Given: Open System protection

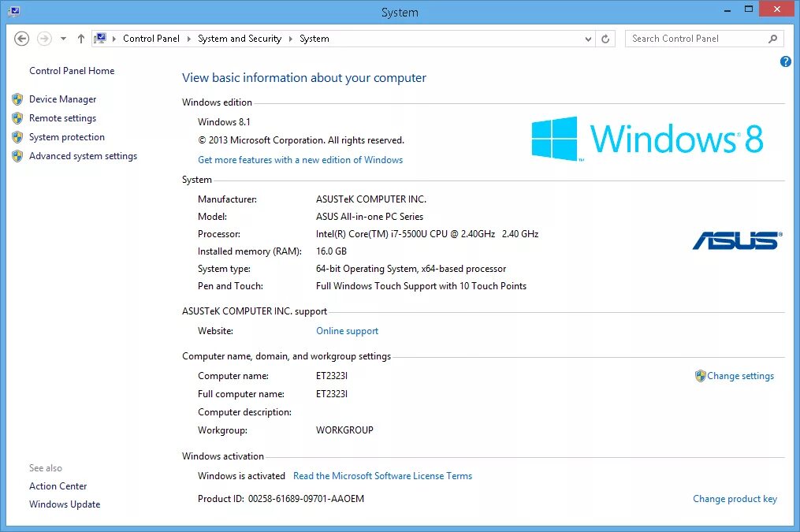Looking at the screenshot, I should coord(67,137).
